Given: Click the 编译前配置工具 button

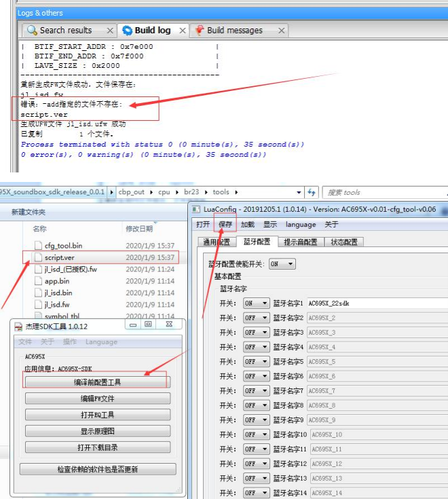Looking at the screenshot, I should (x=98, y=382).
